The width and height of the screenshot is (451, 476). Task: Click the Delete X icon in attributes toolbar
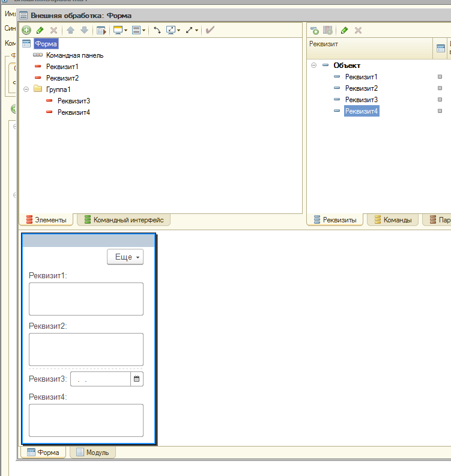click(x=358, y=31)
